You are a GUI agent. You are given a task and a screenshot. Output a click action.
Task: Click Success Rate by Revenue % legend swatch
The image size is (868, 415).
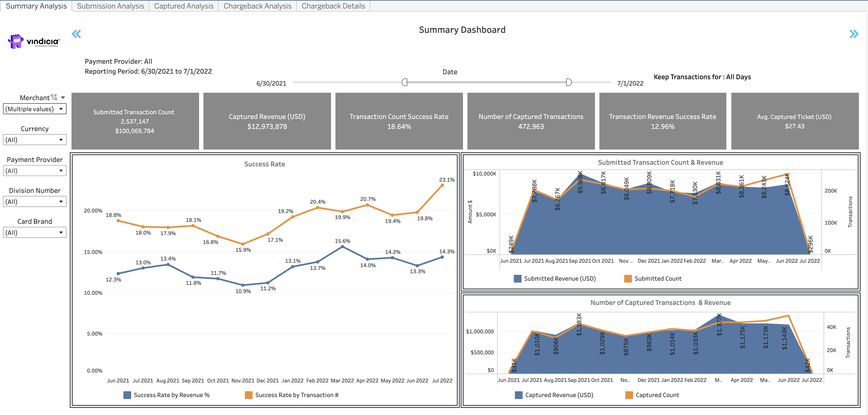(127, 395)
